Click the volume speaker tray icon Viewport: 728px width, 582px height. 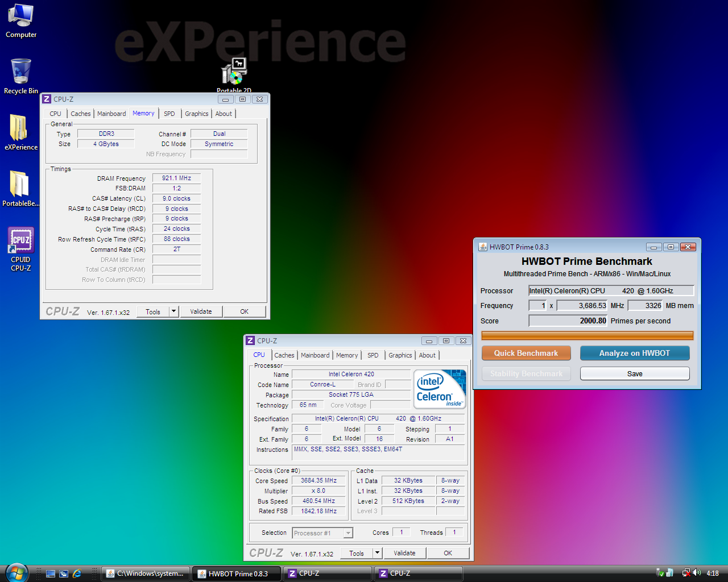coord(697,573)
